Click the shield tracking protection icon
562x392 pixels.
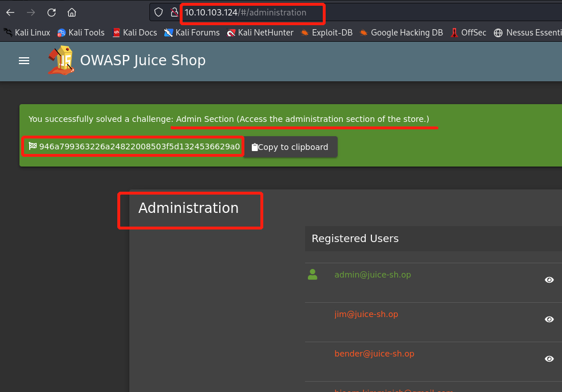point(159,12)
